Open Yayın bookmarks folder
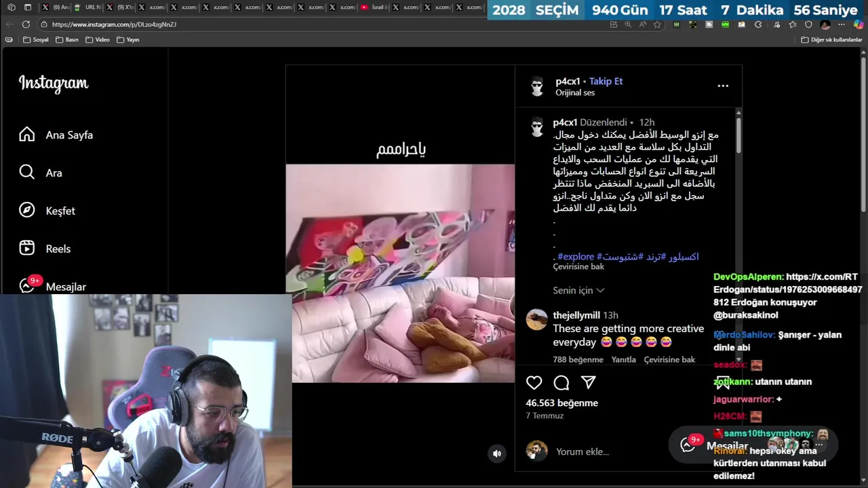The height and width of the screenshot is (488, 868). 128,40
